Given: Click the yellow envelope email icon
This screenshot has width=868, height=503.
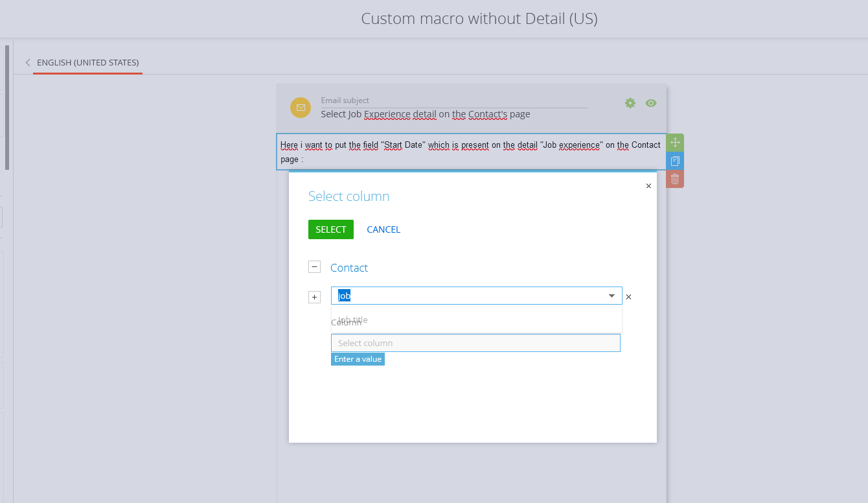Looking at the screenshot, I should point(301,108).
